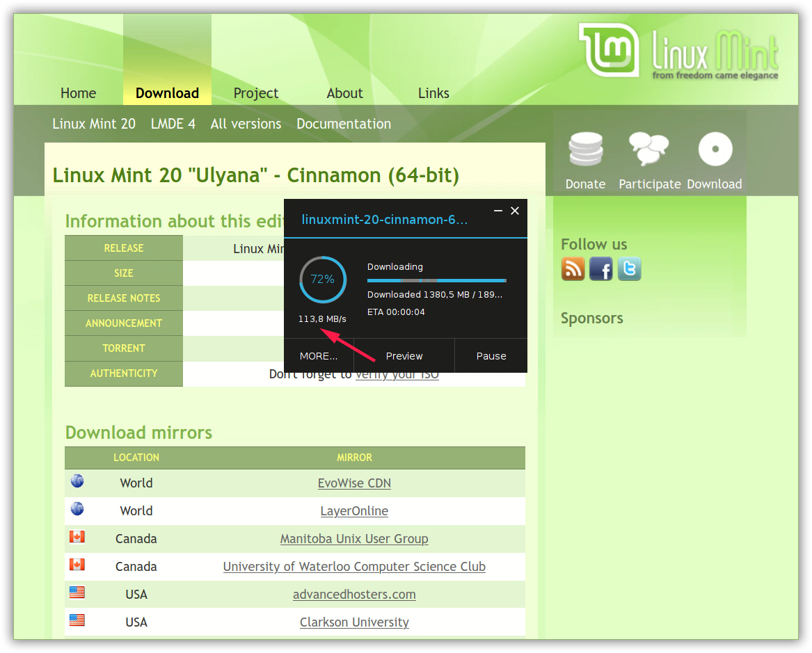The height and width of the screenshot is (653, 812).
Task: Click the linuxmint-20-cinnamon file name title
Action: tap(384, 220)
